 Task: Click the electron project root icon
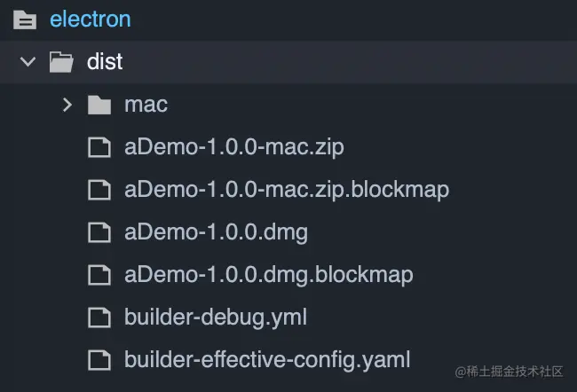point(25,19)
